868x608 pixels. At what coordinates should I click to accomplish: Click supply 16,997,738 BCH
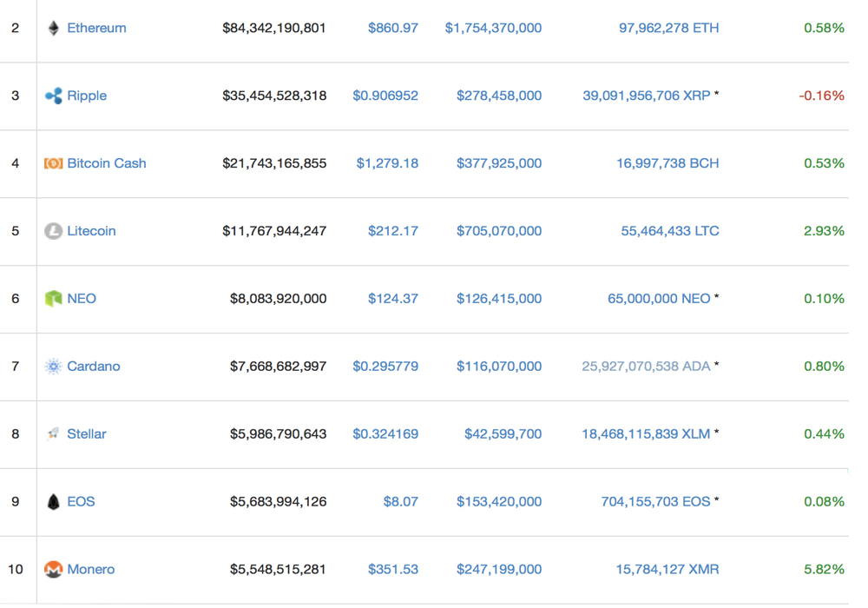(x=667, y=163)
